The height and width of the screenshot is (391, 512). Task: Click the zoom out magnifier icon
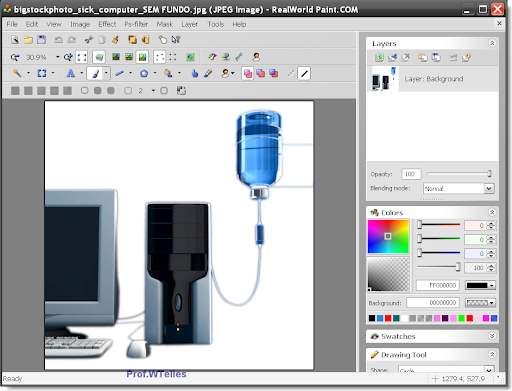15,57
